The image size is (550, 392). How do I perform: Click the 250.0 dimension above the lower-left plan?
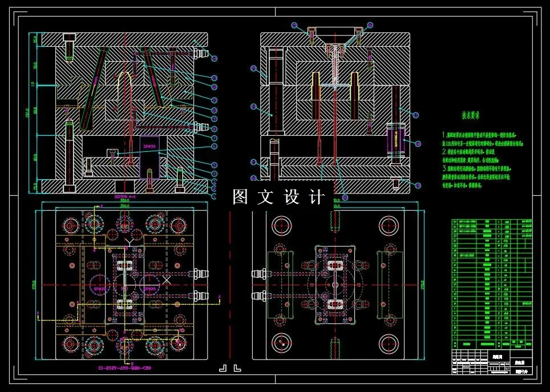(x=124, y=206)
